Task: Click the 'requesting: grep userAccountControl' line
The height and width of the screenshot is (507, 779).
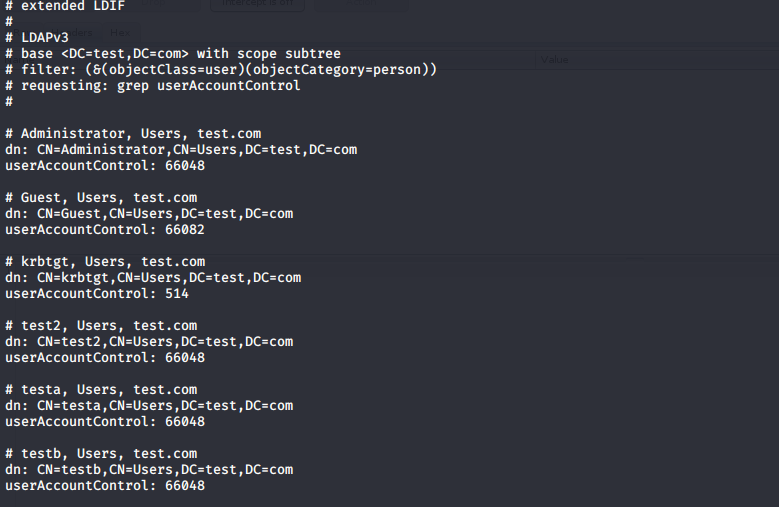Action: coord(153,85)
